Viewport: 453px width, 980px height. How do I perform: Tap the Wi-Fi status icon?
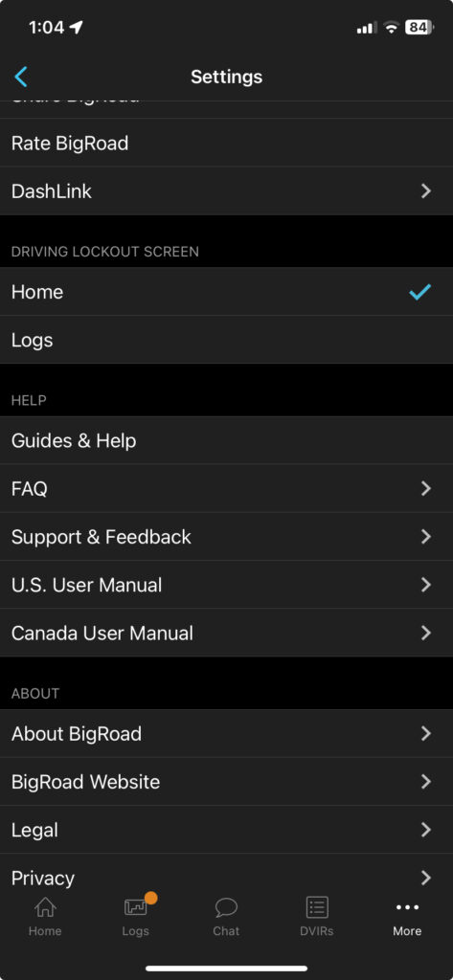pyautogui.click(x=392, y=28)
